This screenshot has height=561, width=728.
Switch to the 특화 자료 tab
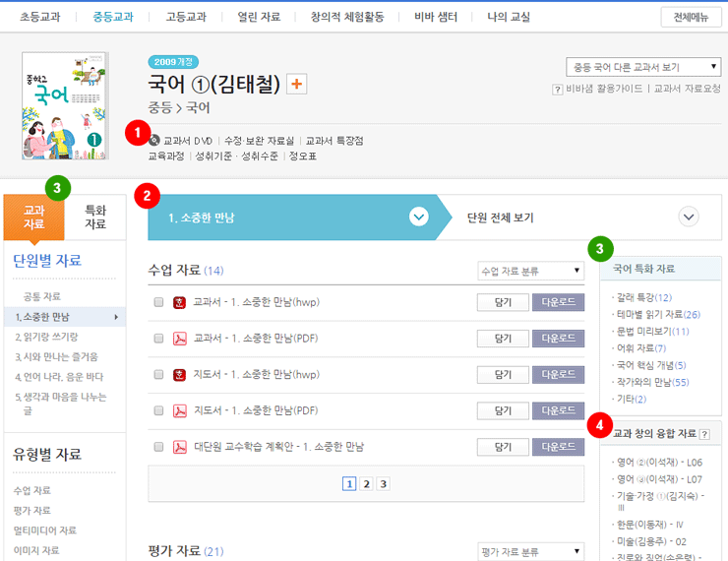point(95,217)
